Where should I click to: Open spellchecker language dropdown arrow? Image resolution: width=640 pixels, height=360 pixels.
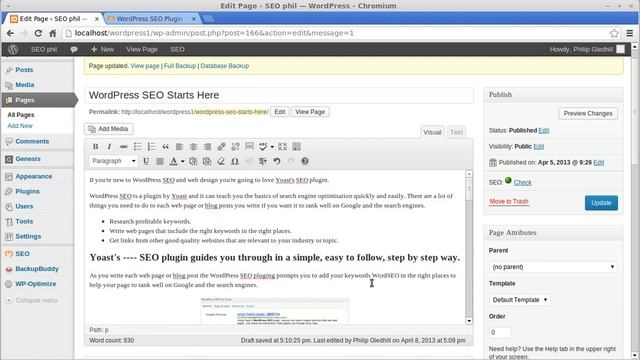coord(272,147)
